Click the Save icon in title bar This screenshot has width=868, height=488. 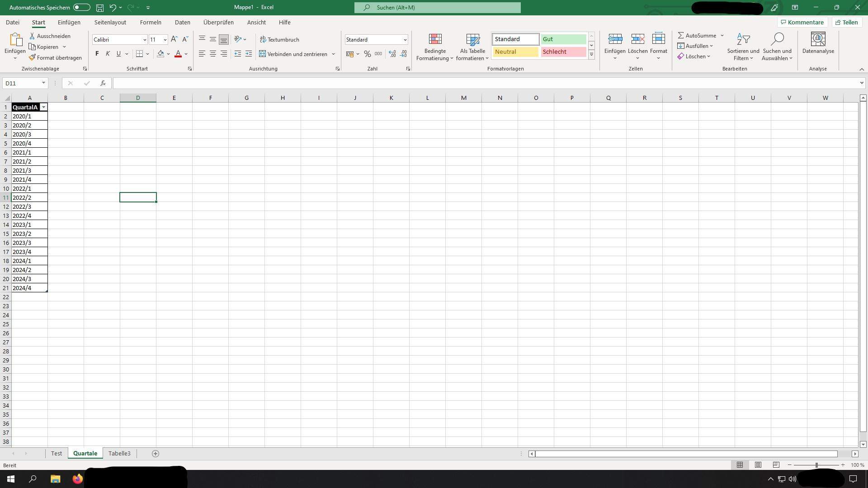click(x=100, y=8)
